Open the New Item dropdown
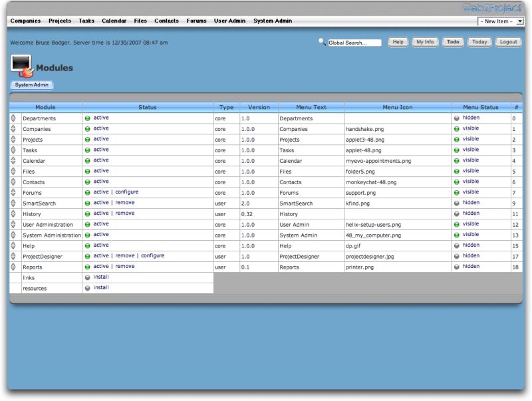The width and height of the screenshot is (532, 401). (x=501, y=21)
